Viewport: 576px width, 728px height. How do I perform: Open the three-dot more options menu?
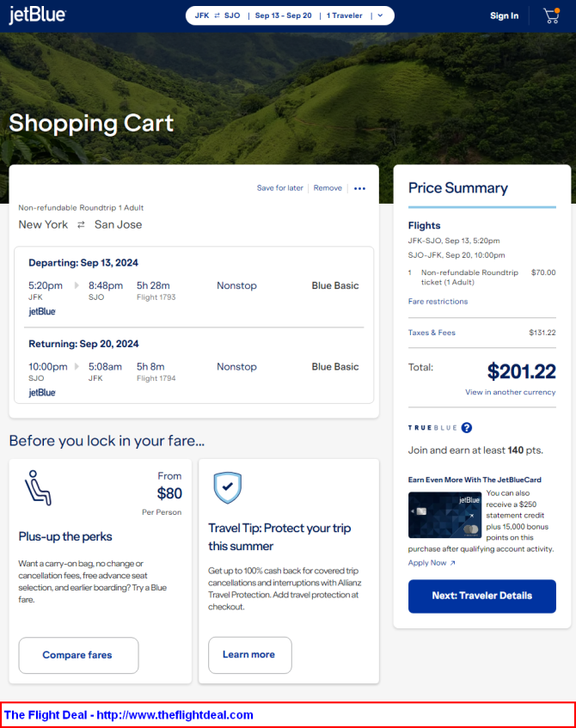[359, 188]
